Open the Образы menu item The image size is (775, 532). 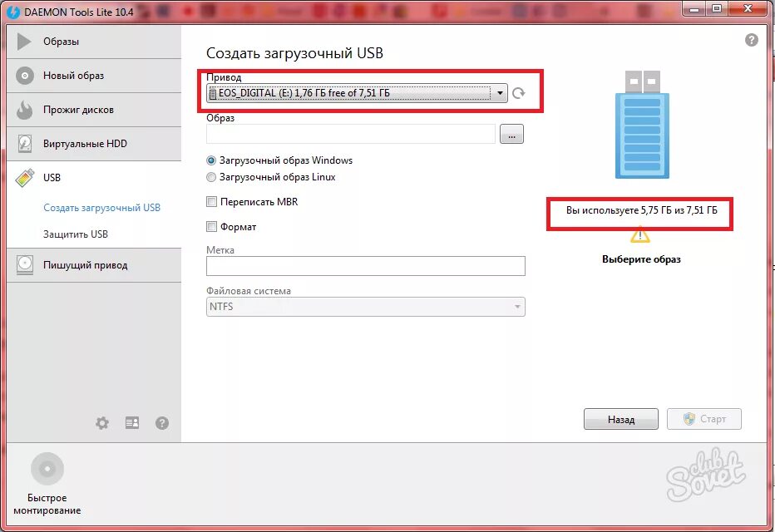click(x=94, y=42)
